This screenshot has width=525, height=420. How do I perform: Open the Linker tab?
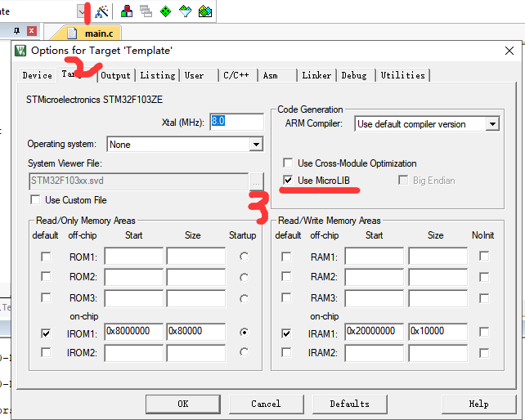click(316, 76)
